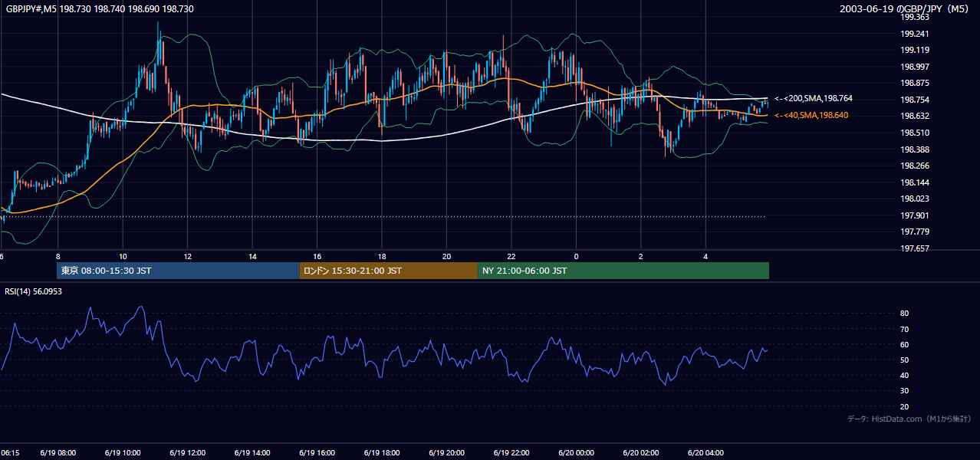This screenshot has width=980, height=460.
Task: Click the 198.997 price axis label
Action: [915, 67]
